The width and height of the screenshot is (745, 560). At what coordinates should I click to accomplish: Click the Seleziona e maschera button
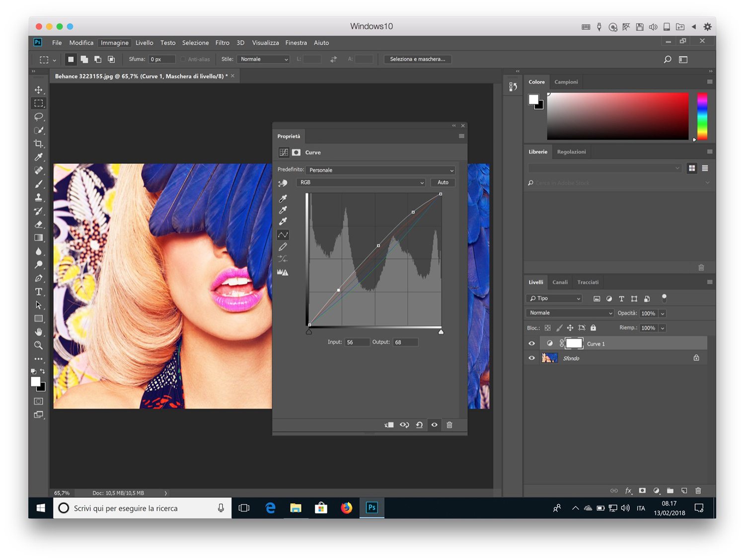click(417, 59)
